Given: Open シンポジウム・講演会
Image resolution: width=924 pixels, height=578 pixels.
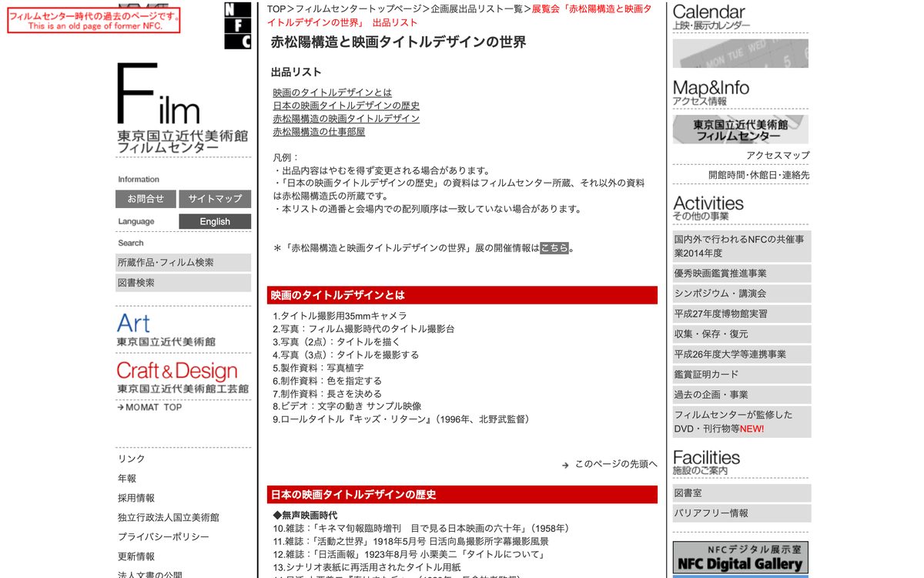Looking at the screenshot, I should coord(742,294).
